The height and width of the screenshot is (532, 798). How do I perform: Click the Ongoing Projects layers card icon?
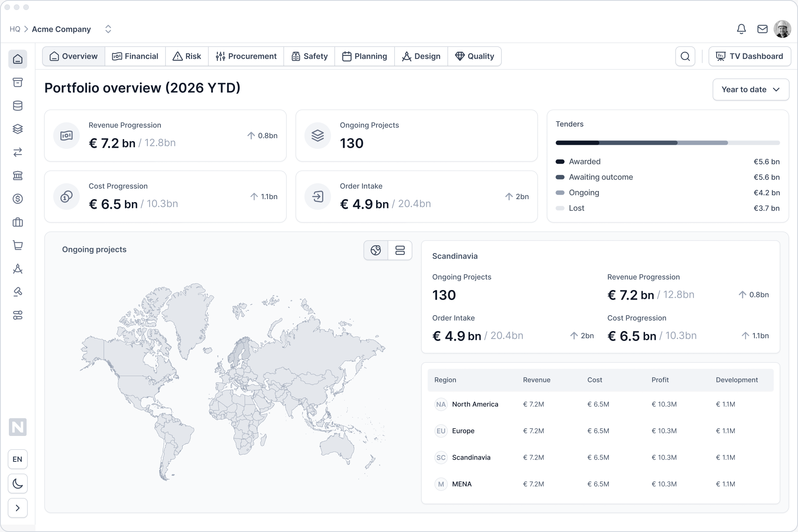tap(318, 136)
